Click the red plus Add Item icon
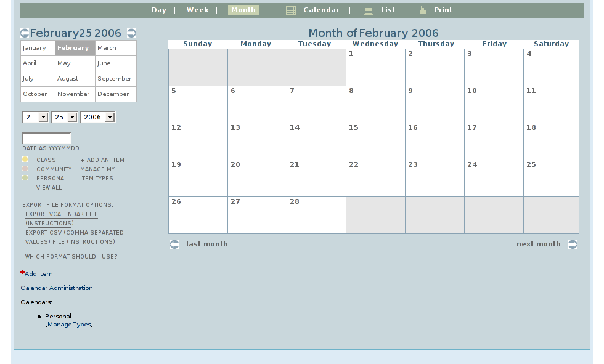The width and height of the screenshot is (604, 364). point(22,272)
